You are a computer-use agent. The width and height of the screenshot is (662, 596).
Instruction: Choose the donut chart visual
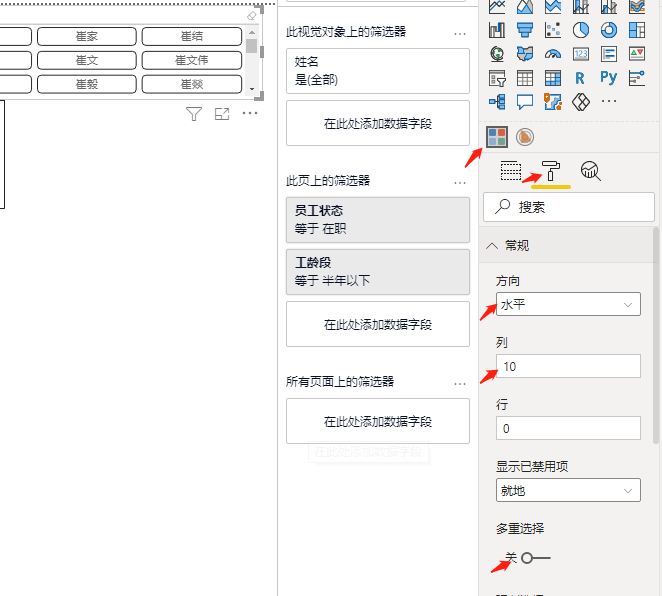tap(608, 29)
